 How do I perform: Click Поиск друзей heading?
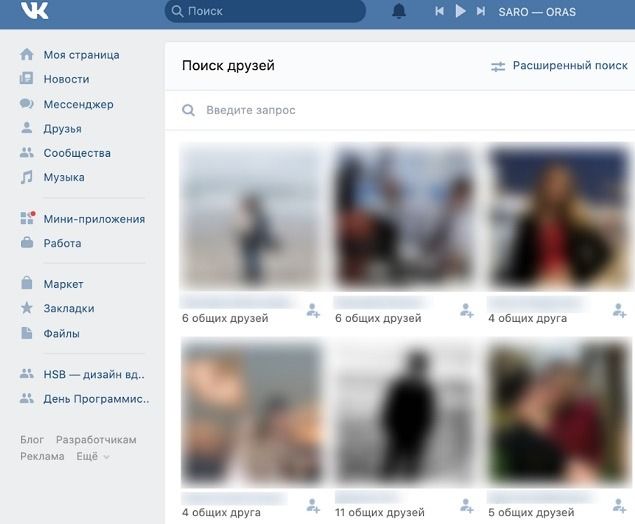coord(228,66)
